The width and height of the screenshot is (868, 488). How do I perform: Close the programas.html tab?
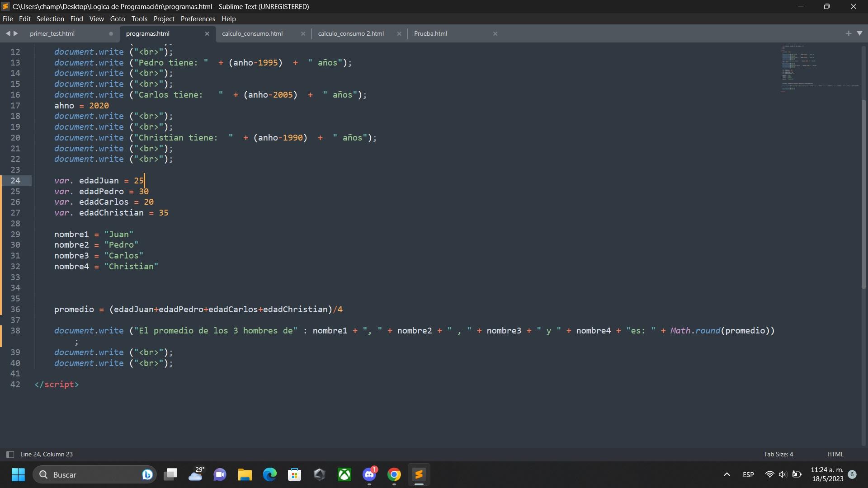tap(207, 33)
